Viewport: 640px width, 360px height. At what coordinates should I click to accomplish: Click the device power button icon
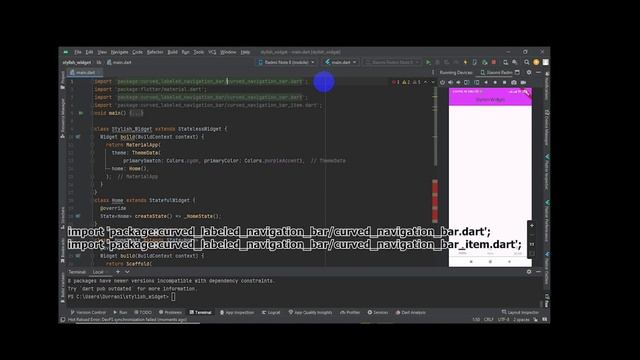pos(442,82)
